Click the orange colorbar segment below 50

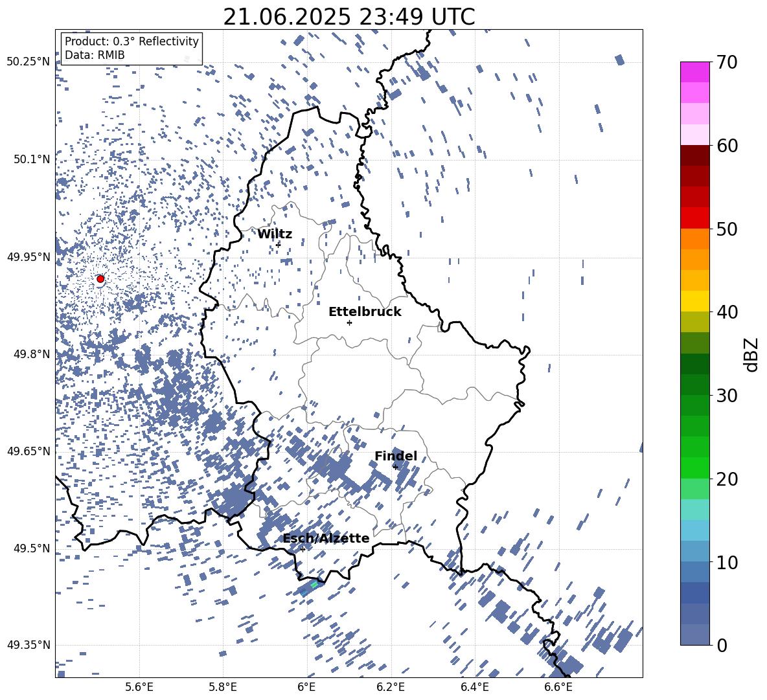694,239
